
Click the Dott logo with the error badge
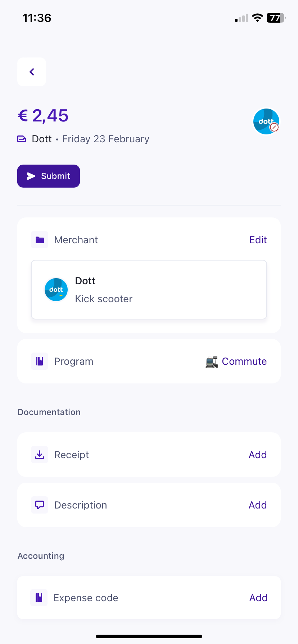tap(266, 121)
